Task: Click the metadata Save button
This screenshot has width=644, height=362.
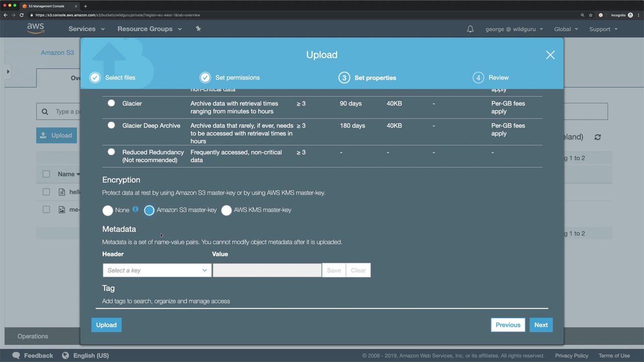Action: tap(334, 270)
